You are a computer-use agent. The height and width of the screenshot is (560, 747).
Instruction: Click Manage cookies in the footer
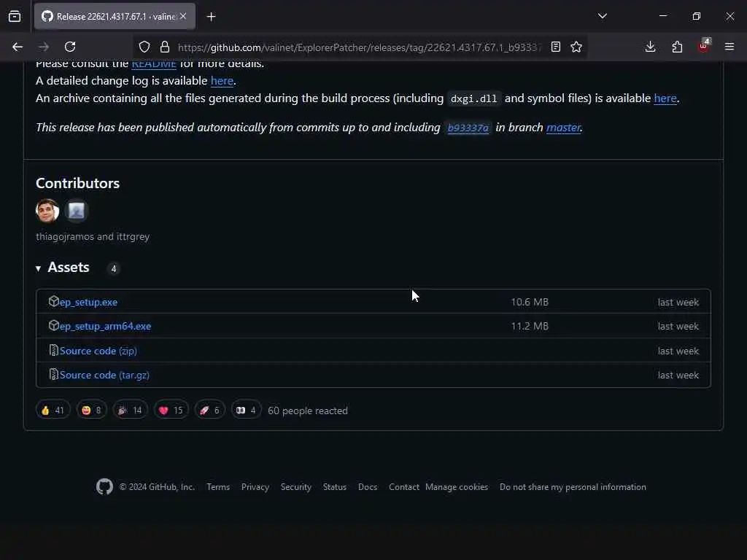[x=457, y=487]
